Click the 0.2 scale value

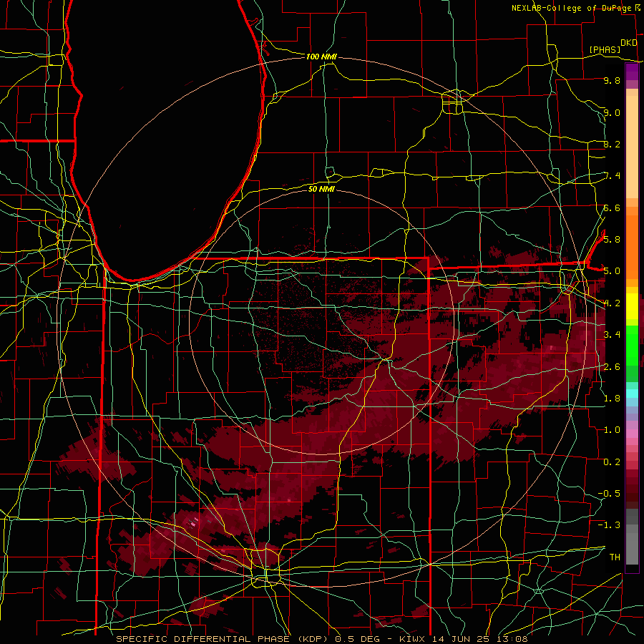pos(612,462)
